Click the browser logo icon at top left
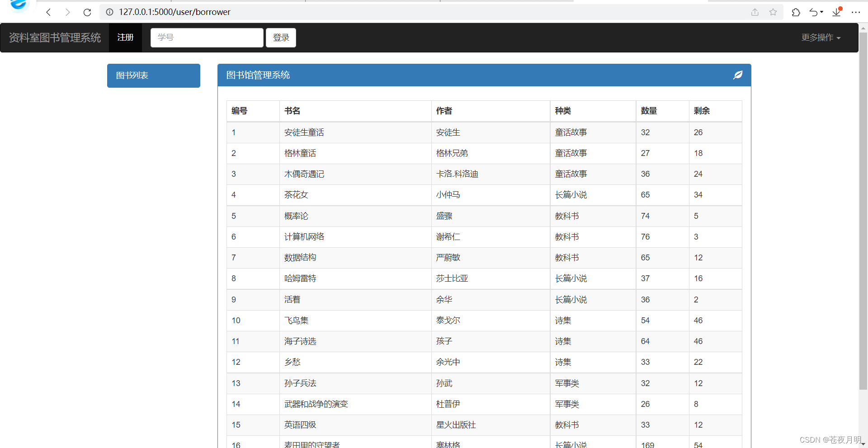 coord(18,5)
